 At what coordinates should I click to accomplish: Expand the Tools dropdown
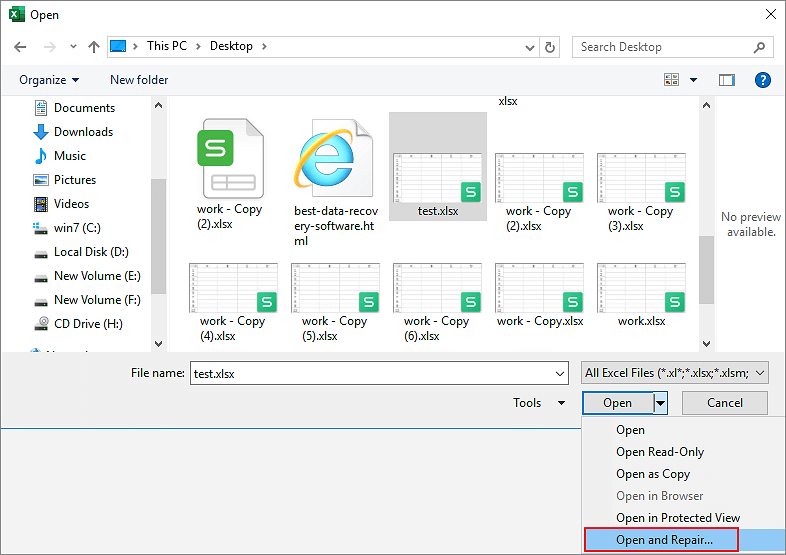coord(540,403)
